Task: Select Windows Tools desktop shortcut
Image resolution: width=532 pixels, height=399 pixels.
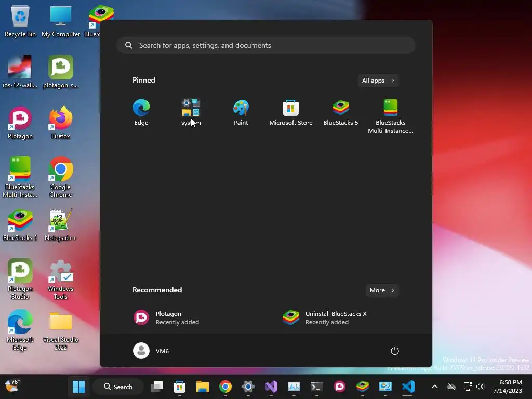Action: (61, 279)
